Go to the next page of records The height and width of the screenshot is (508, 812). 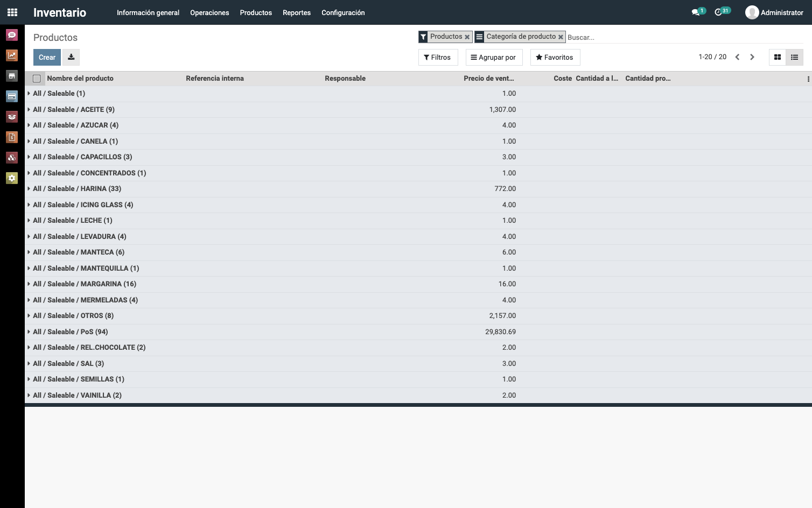[752, 57]
